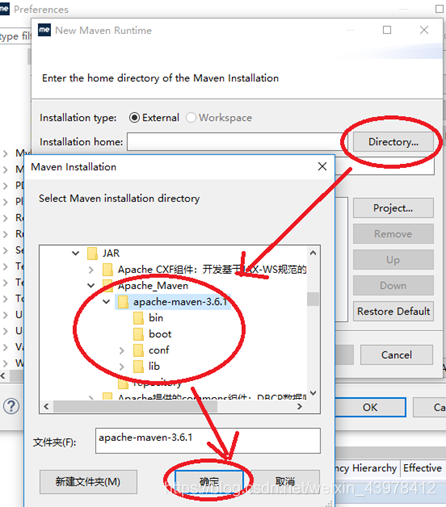Screen dimensions: 446x507
Task: Select the apache-maven-3.6.1 folder
Action: 180,302
